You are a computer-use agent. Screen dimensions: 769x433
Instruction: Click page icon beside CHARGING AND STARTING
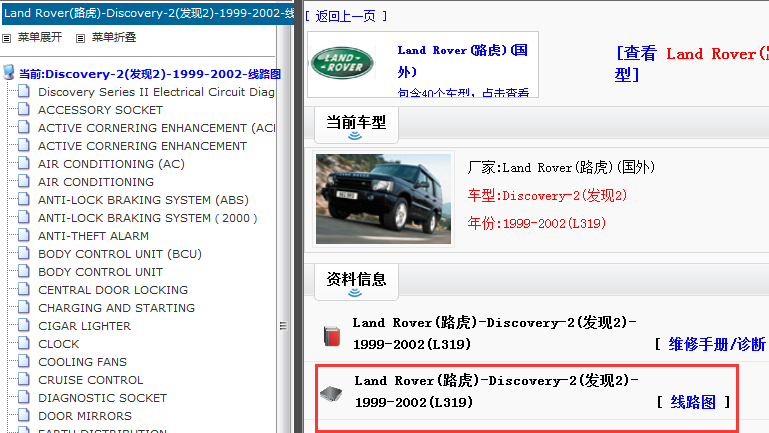(x=24, y=307)
